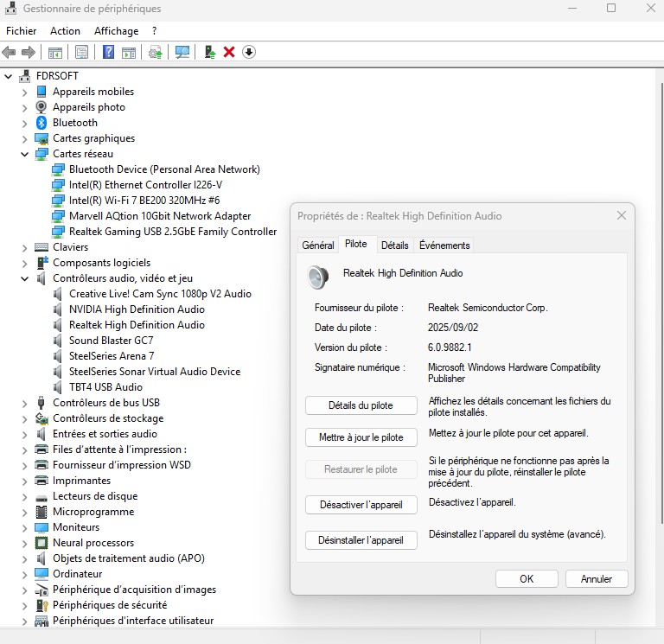Click the Back arrow in the toolbar
Screen dimensions: 664x644
[x=10, y=52]
